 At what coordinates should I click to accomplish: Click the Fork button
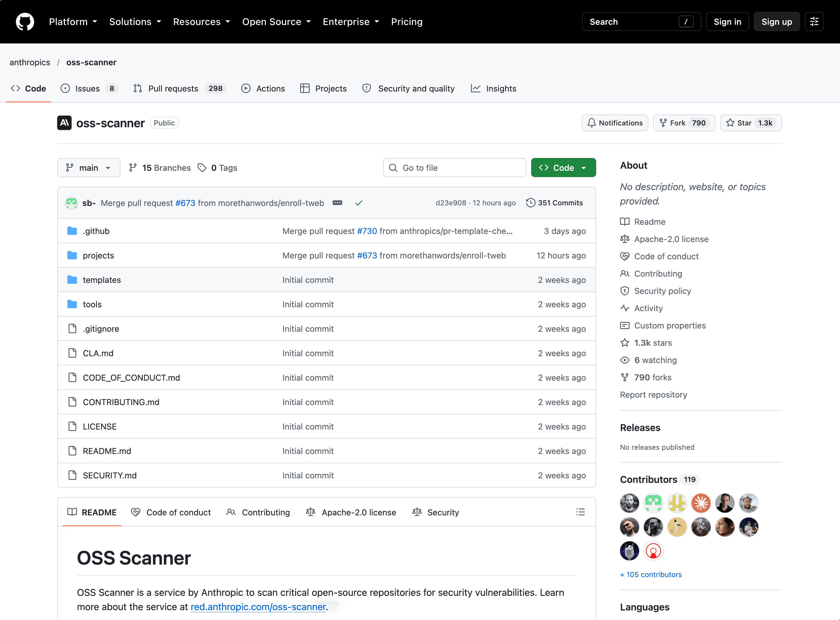tap(684, 123)
